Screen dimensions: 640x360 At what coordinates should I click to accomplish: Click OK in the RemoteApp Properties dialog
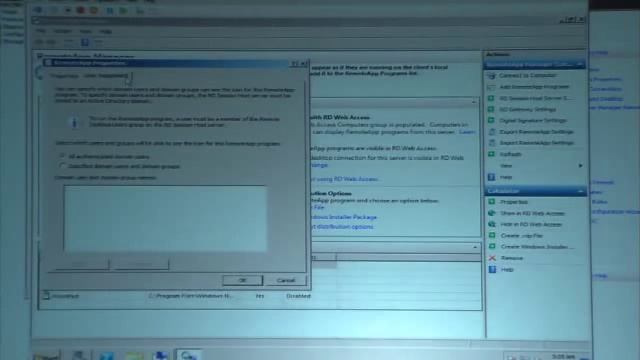pos(242,280)
